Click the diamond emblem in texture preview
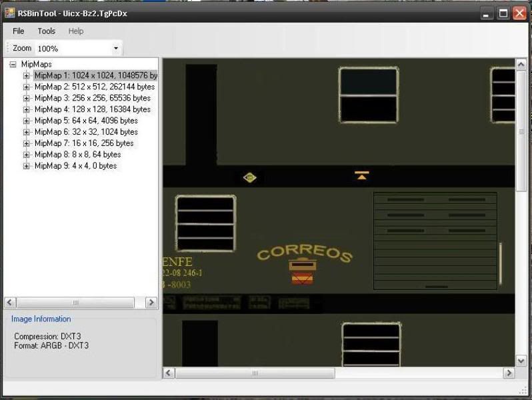Image resolution: width=532 pixels, height=400 pixels. click(x=250, y=177)
